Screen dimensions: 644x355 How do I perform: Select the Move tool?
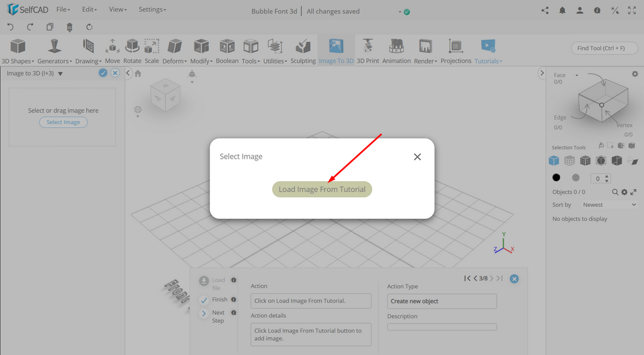point(112,52)
